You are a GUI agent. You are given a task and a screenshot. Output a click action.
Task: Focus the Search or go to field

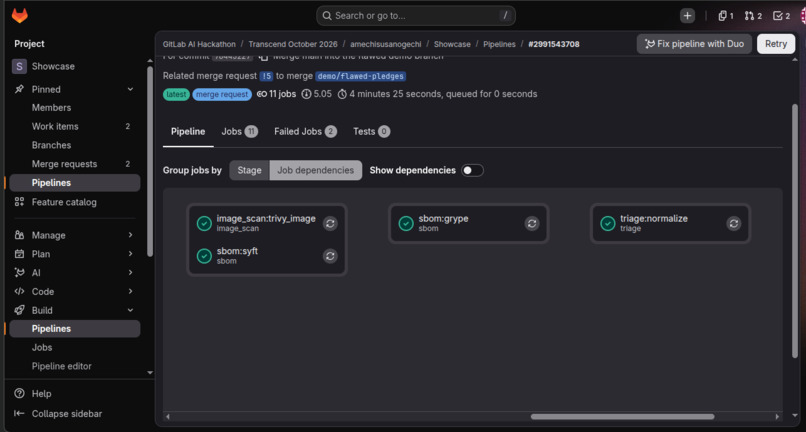tap(416, 16)
